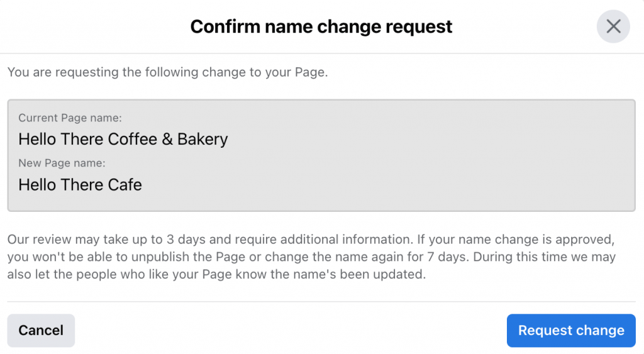Screen dimensions: 644x354
Task: Click the word Coffee in current name
Action: 133,139
